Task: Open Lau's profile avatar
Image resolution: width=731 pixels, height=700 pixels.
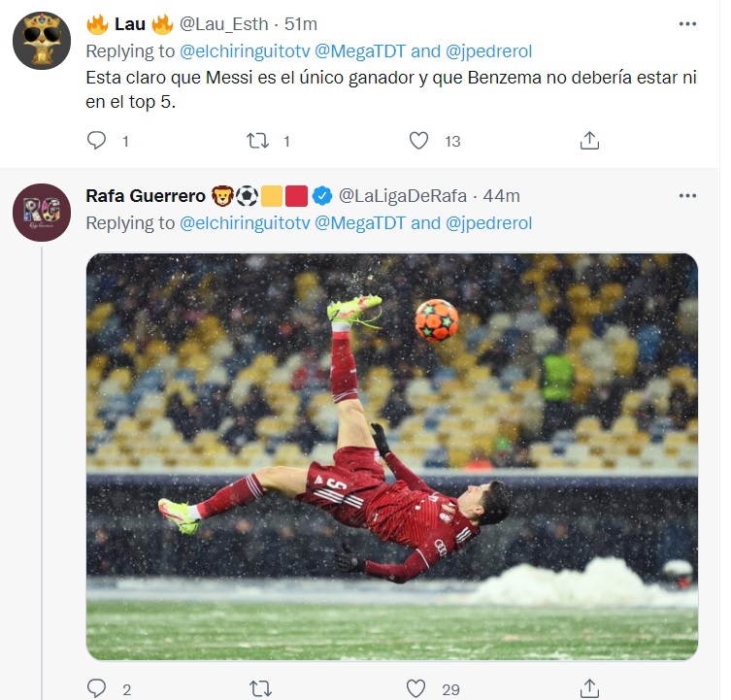Action: [41, 39]
